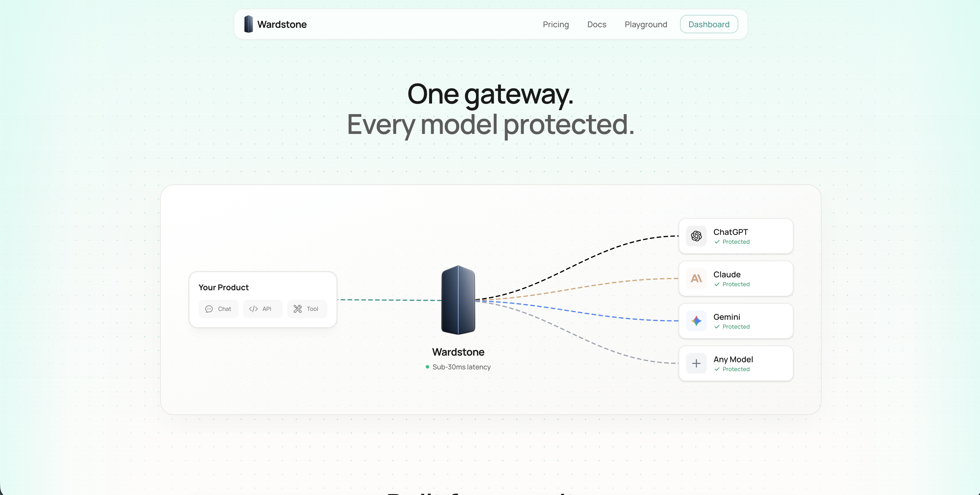Click the code brackets API icon
The height and width of the screenshot is (495, 980).
click(x=253, y=309)
